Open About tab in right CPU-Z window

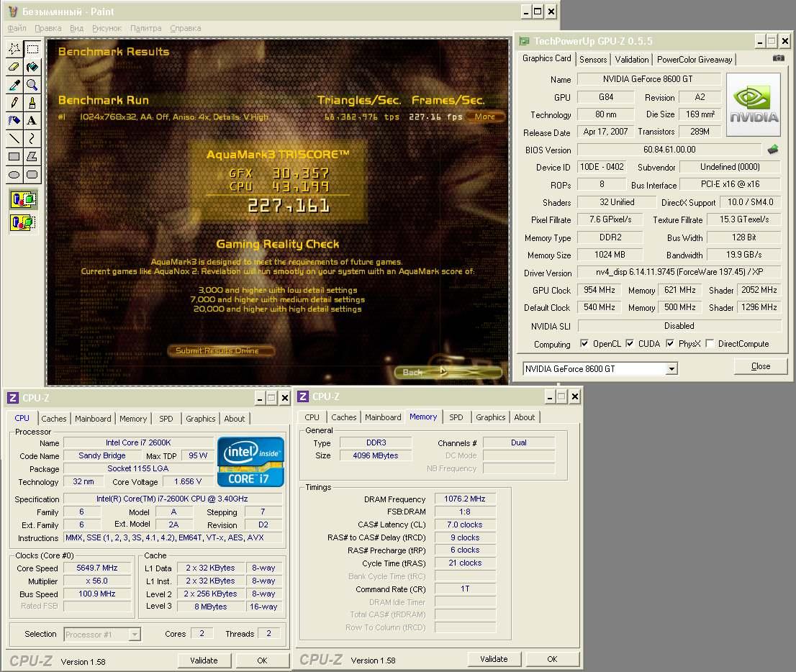525,417
